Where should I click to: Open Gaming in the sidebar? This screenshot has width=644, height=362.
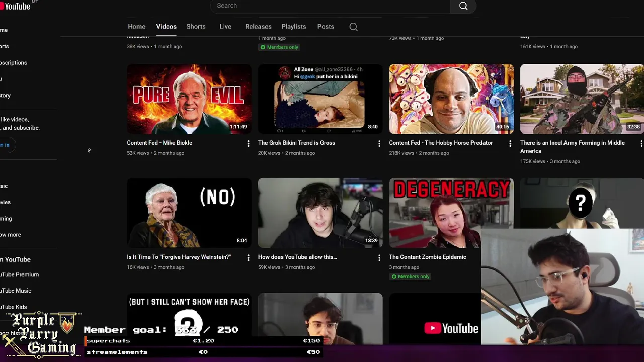click(6, 219)
